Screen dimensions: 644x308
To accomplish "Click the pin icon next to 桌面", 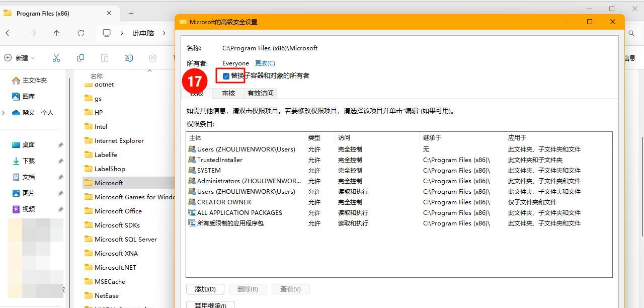I will click(x=60, y=145).
